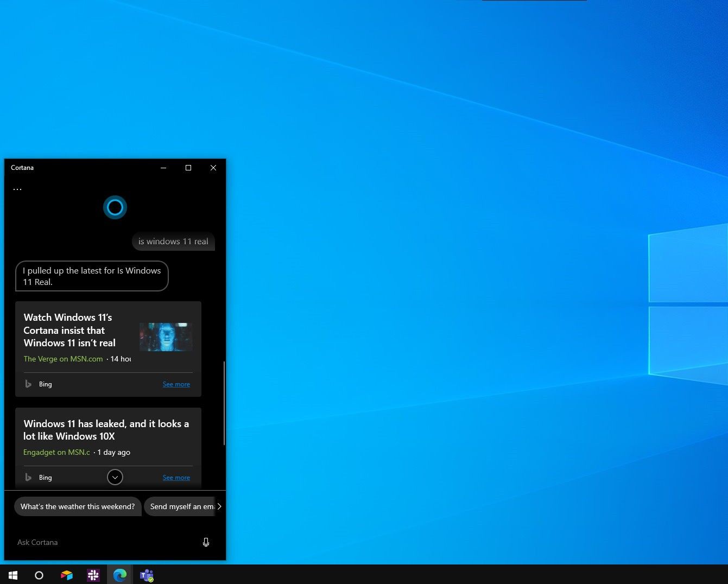Select the 'Send myself an email' suggestion
The width and height of the screenshot is (728, 584).
[x=180, y=506]
